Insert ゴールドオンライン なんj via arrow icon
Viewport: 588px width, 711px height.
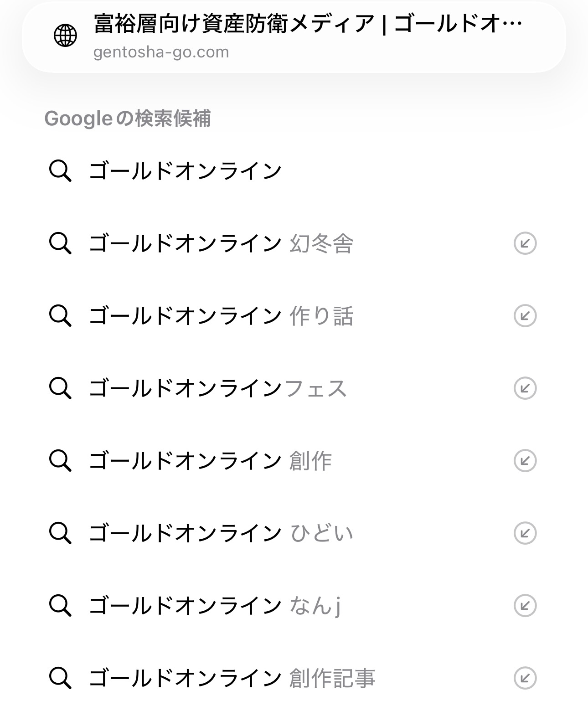525,606
